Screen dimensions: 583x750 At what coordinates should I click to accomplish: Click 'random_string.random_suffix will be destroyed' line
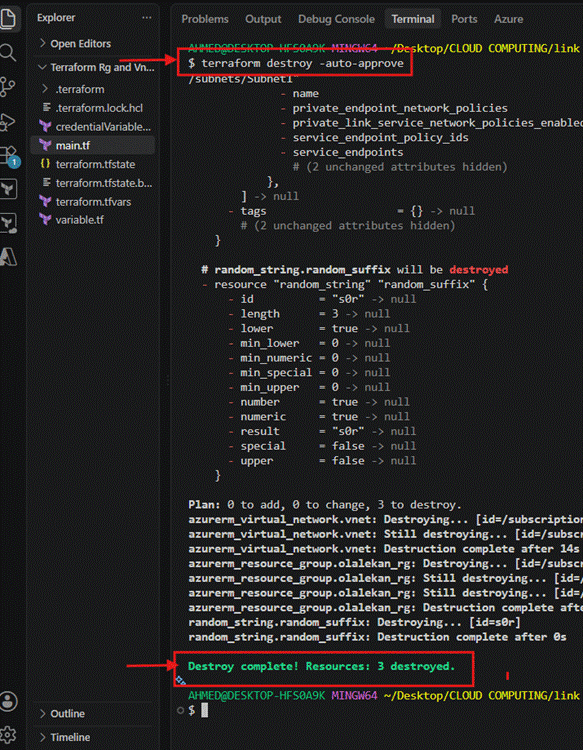coord(354,270)
